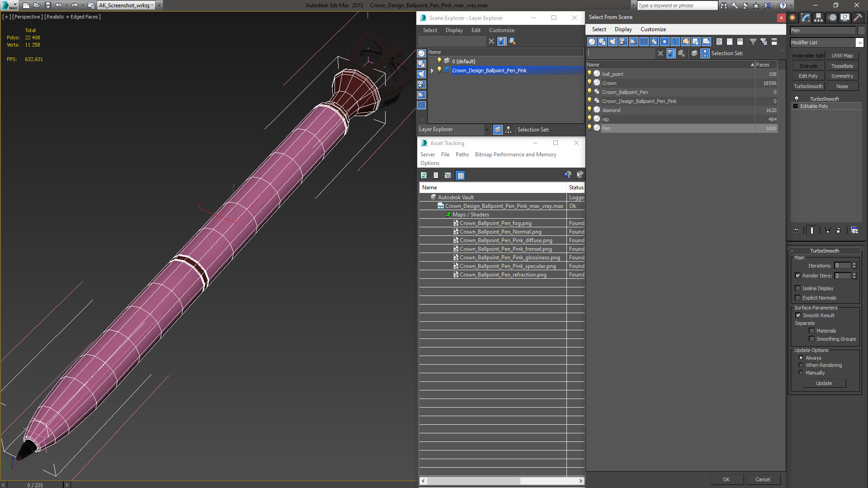
Task: Click the Save file icon in title bar
Action: pyautogui.click(x=47, y=5)
